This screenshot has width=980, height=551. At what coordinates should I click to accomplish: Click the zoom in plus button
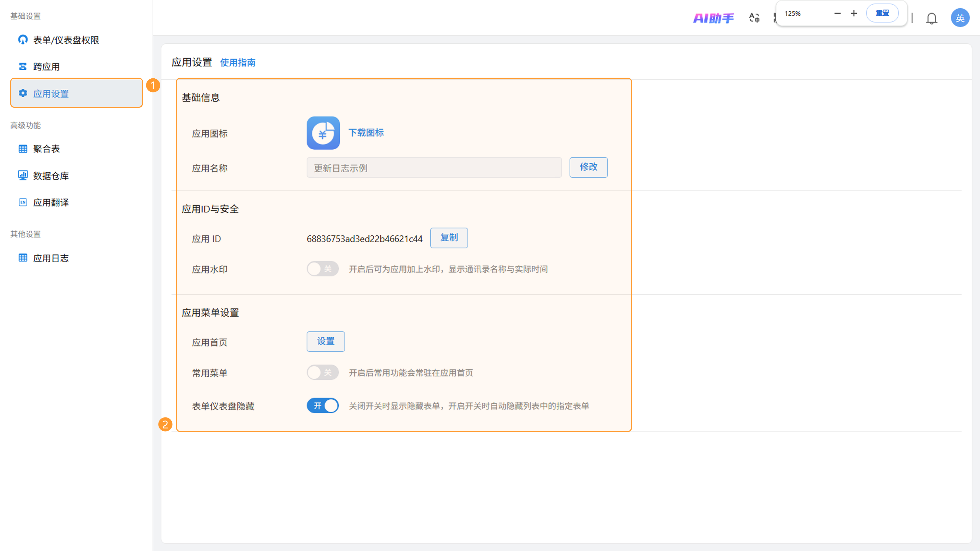(x=854, y=13)
